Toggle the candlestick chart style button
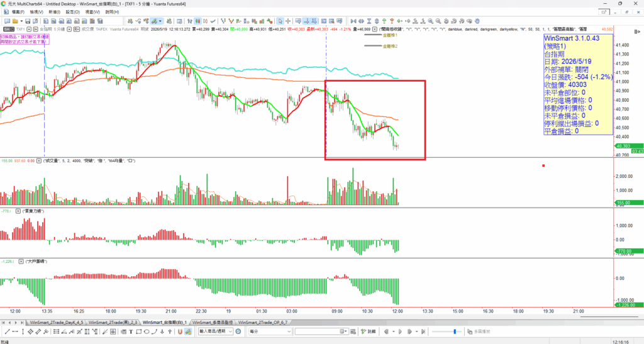The width and height of the screenshot is (644, 344). (197, 21)
